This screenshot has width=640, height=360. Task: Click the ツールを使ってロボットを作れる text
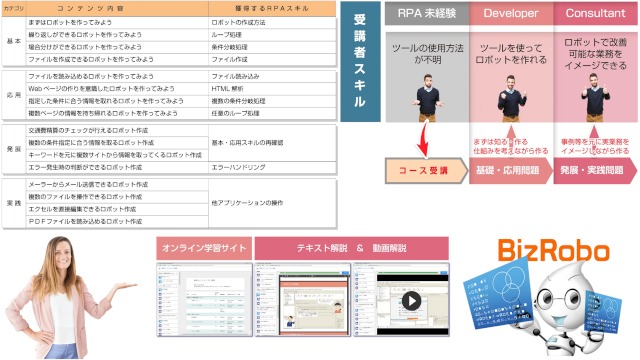[511, 54]
